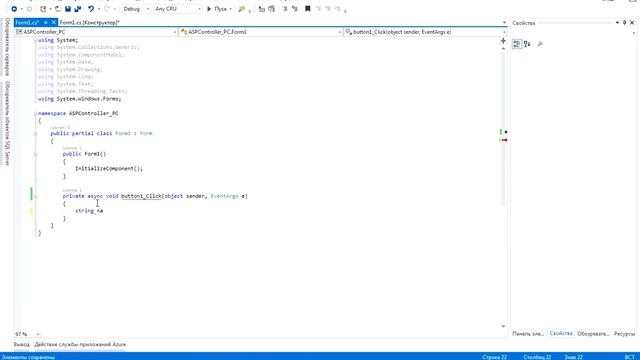Click the 'string na' code line

89,211
